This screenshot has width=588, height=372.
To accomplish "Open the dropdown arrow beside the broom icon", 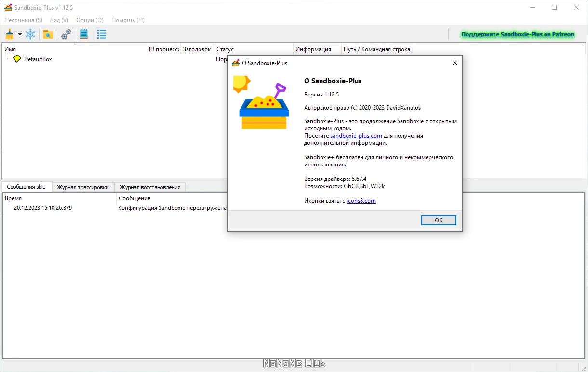I will point(20,34).
